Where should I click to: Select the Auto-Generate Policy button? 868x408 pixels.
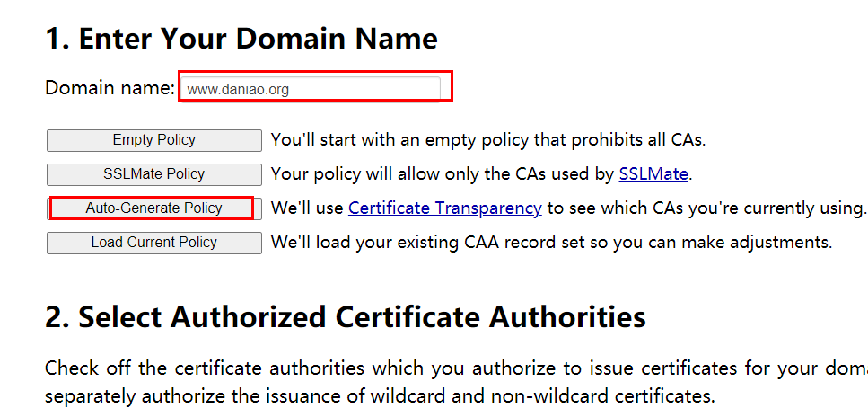[x=153, y=208]
